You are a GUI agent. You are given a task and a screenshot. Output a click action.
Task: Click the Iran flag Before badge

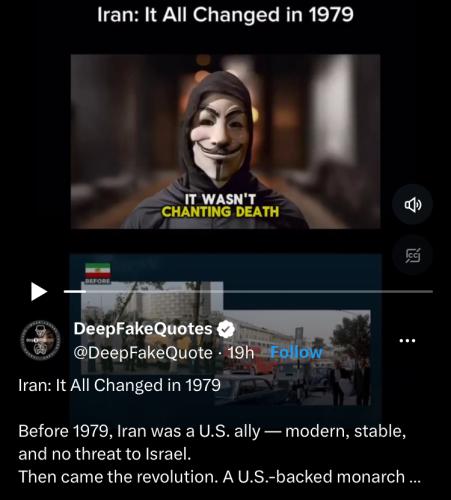click(98, 273)
